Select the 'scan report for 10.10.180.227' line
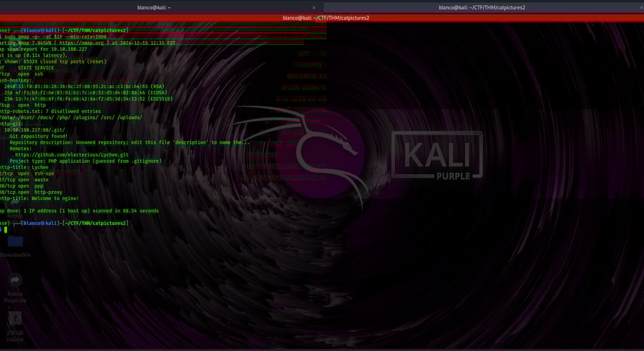The height and width of the screenshot is (351, 644). (x=44, y=49)
